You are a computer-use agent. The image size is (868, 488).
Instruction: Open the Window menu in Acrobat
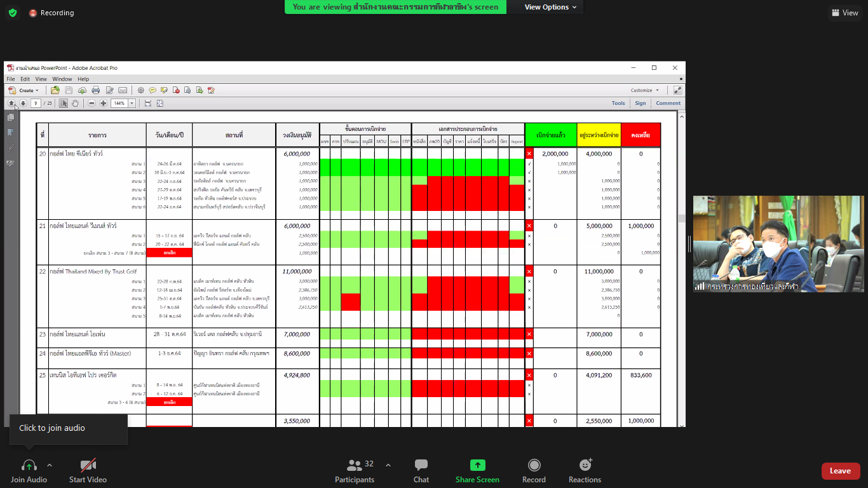pos(62,79)
